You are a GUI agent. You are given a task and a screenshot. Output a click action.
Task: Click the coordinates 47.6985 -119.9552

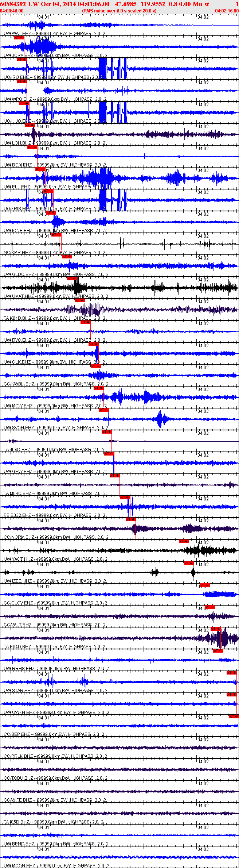pyautogui.click(x=140, y=4)
